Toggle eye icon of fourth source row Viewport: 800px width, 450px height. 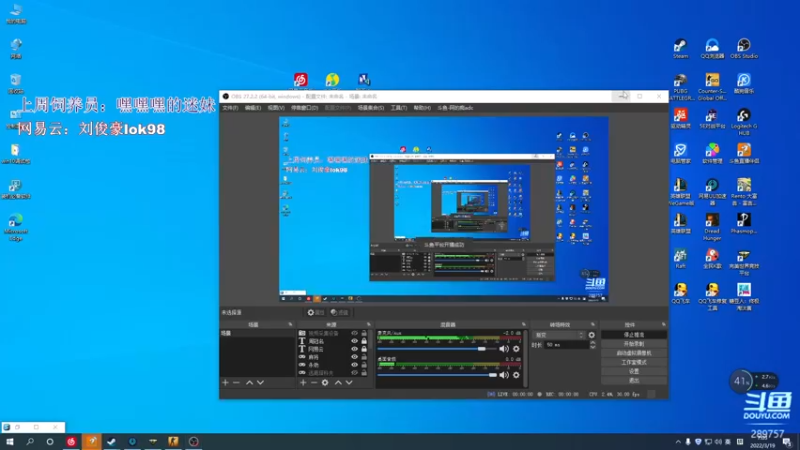point(355,357)
